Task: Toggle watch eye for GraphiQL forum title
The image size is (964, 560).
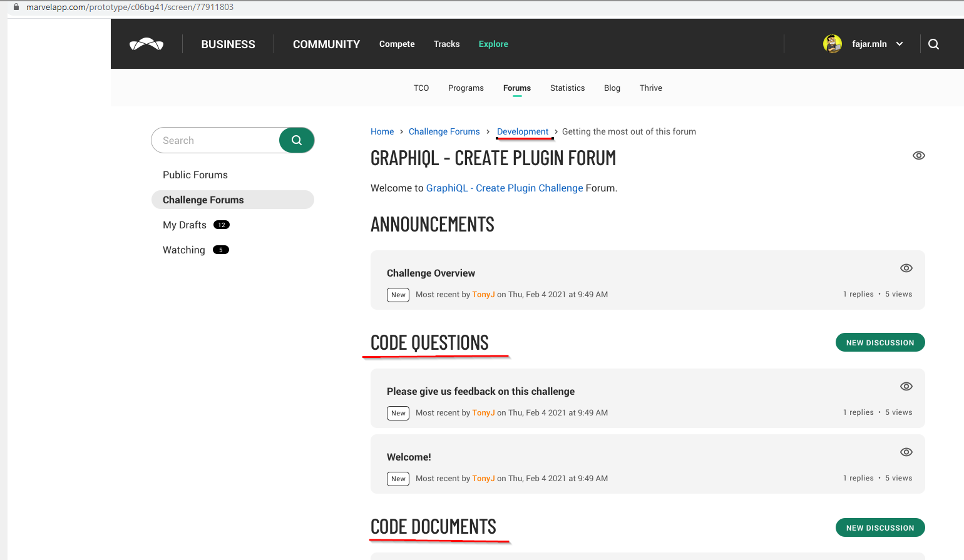Action: [918, 156]
